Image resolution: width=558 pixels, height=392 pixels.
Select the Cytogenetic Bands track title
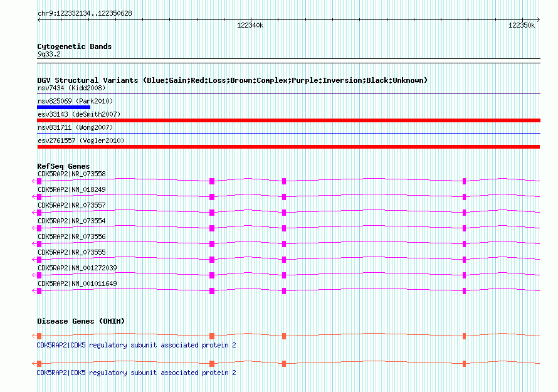click(75, 46)
